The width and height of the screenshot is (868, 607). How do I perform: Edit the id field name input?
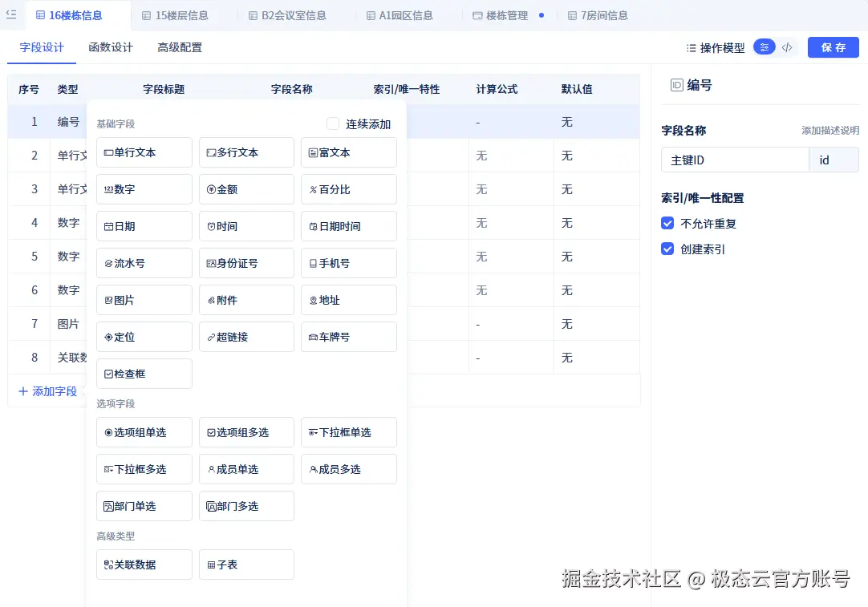tap(834, 160)
